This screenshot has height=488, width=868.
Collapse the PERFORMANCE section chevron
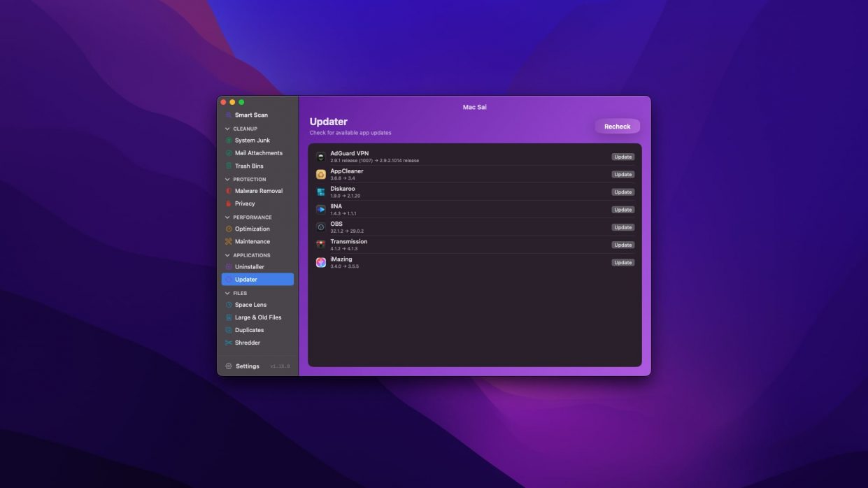(x=227, y=217)
